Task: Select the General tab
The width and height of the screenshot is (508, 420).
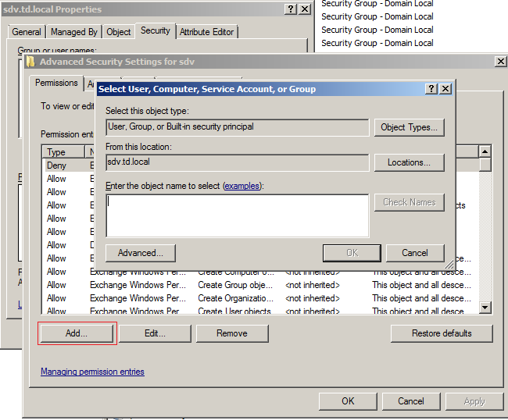Action: (x=27, y=32)
